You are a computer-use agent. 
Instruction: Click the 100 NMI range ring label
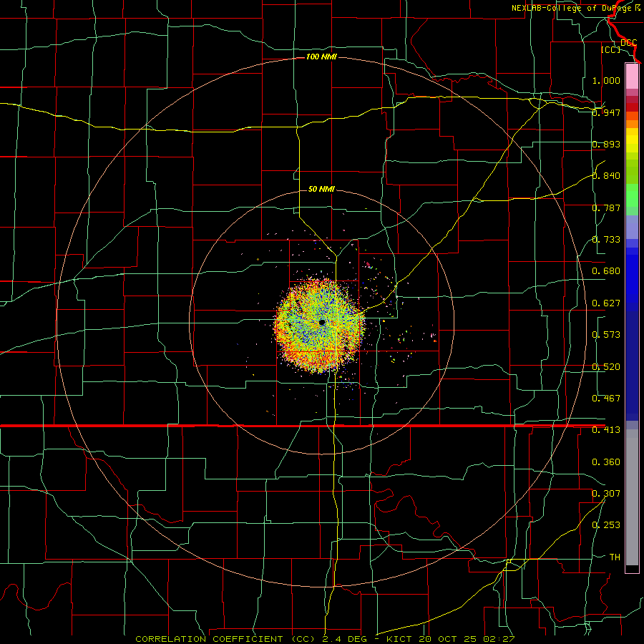point(321,57)
